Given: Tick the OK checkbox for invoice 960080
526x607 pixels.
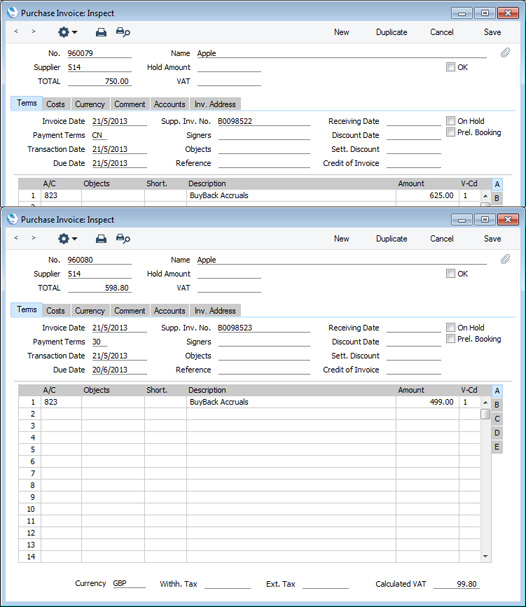Looking at the screenshot, I should pos(450,274).
